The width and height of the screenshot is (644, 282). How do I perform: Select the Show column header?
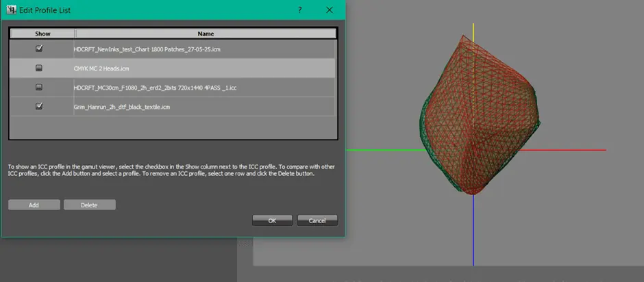42,34
